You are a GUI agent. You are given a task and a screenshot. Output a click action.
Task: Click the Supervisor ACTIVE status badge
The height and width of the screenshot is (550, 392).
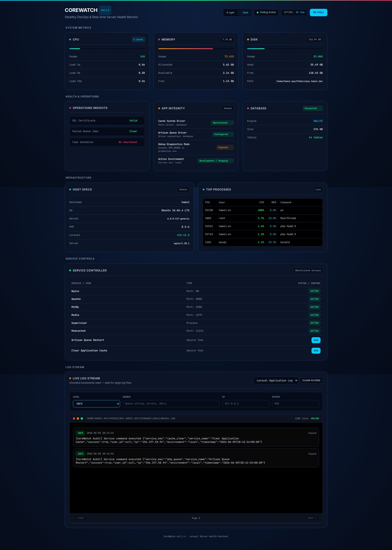314,323
